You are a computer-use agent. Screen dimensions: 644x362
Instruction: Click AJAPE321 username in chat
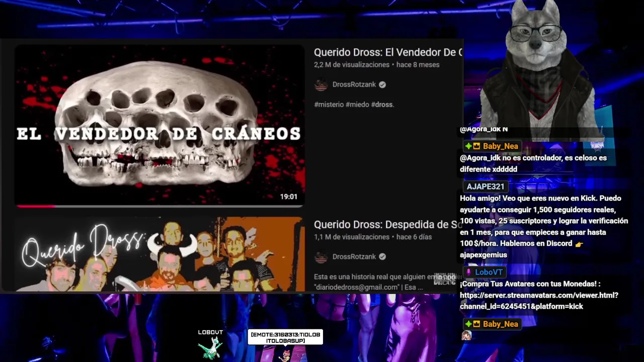[x=485, y=187]
